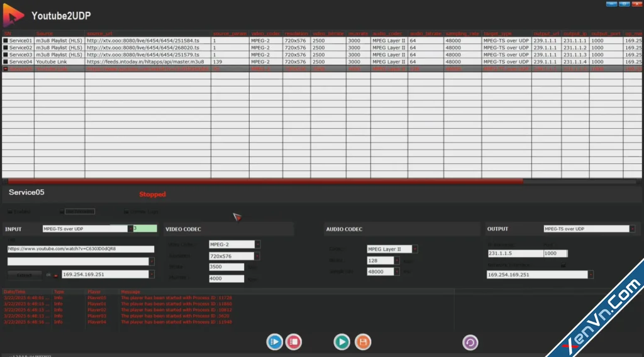Select the Service03 name cell

(x=21, y=55)
